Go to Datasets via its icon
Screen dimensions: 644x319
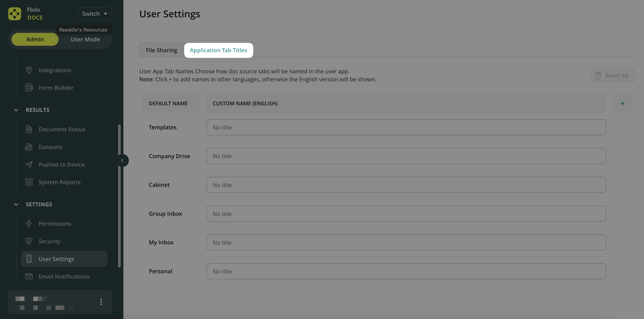click(29, 147)
